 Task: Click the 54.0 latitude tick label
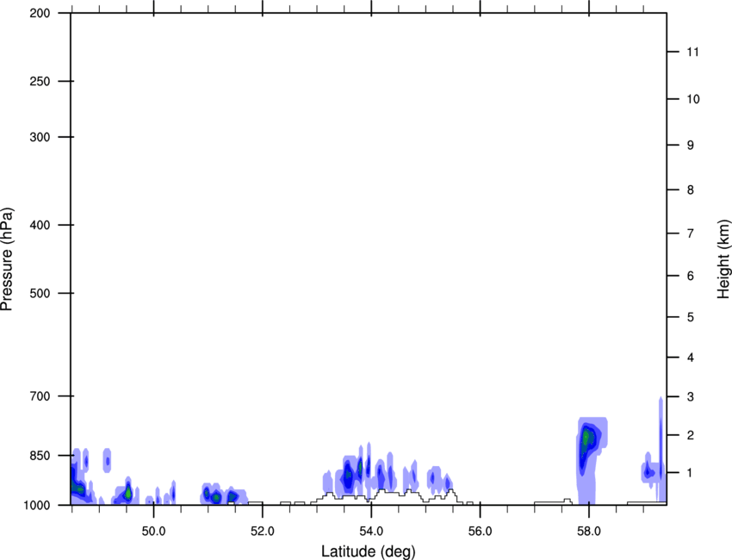(371, 532)
